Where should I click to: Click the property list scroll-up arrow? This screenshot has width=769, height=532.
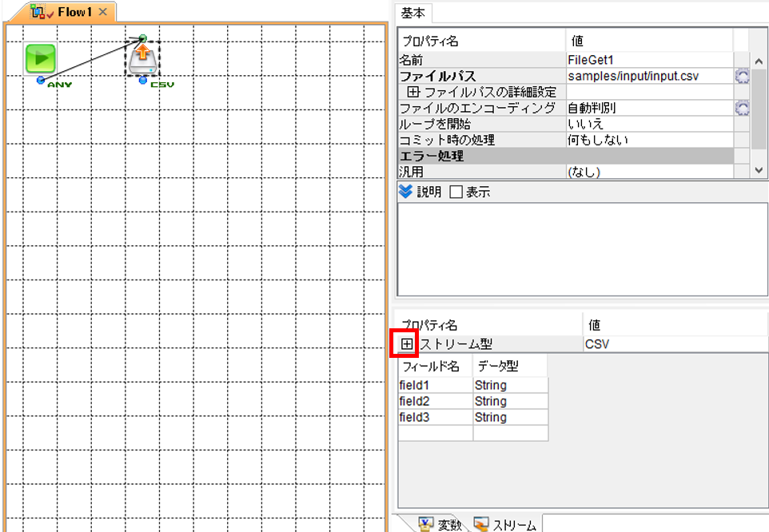pos(759,62)
